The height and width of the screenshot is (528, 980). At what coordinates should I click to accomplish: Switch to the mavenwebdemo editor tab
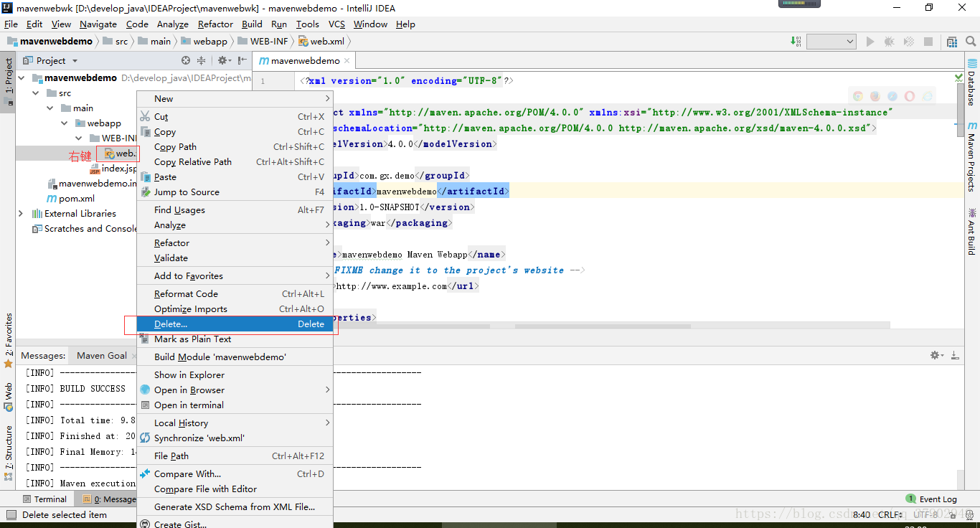305,61
